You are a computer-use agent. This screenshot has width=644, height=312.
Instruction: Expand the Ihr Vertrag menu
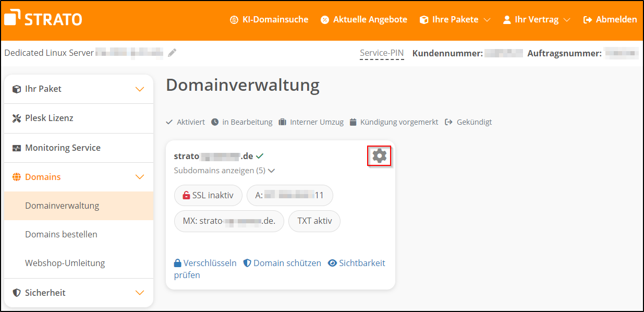click(x=537, y=19)
